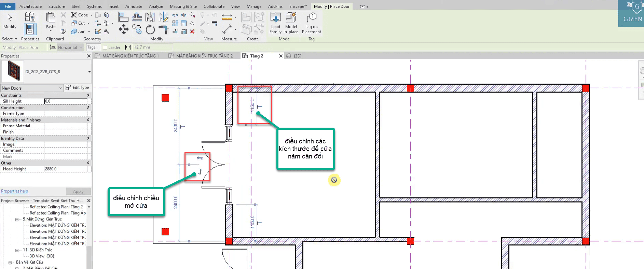Close the Properties palette
The width and height of the screenshot is (644, 269).
(x=89, y=56)
